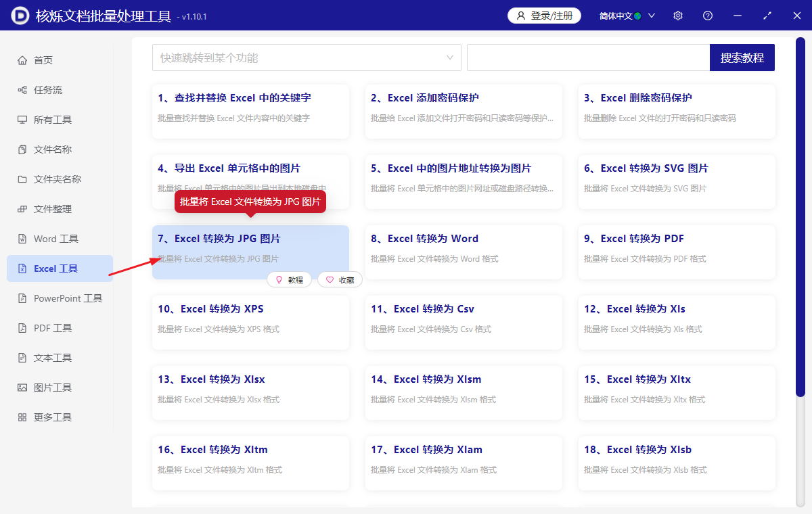Open Excel 转换为 XPS card
Image resolution: width=812 pixels, height=514 pixels.
click(x=250, y=322)
